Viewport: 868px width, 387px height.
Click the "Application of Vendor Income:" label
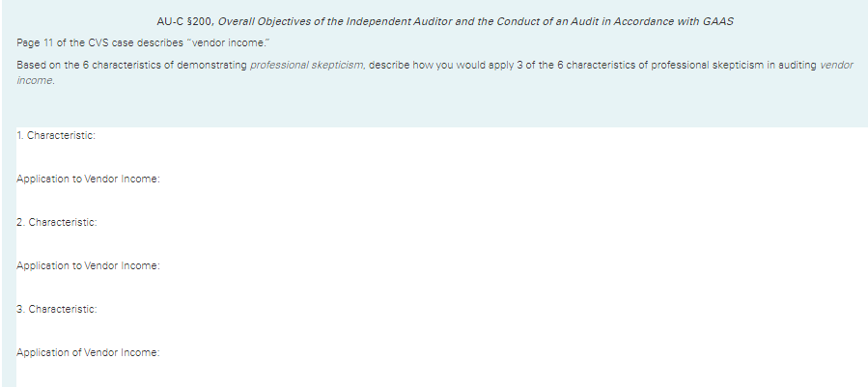pyautogui.click(x=88, y=352)
